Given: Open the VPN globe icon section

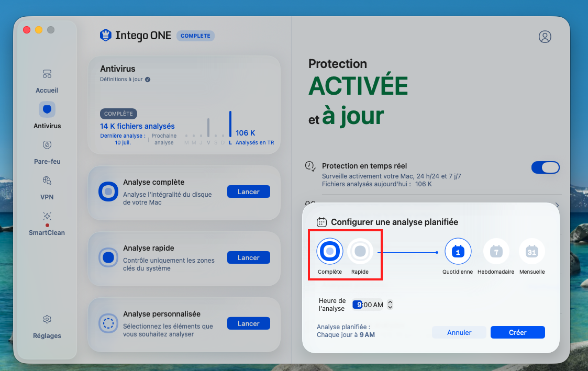Looking at the screenshot, I should [x=47, y=188].
